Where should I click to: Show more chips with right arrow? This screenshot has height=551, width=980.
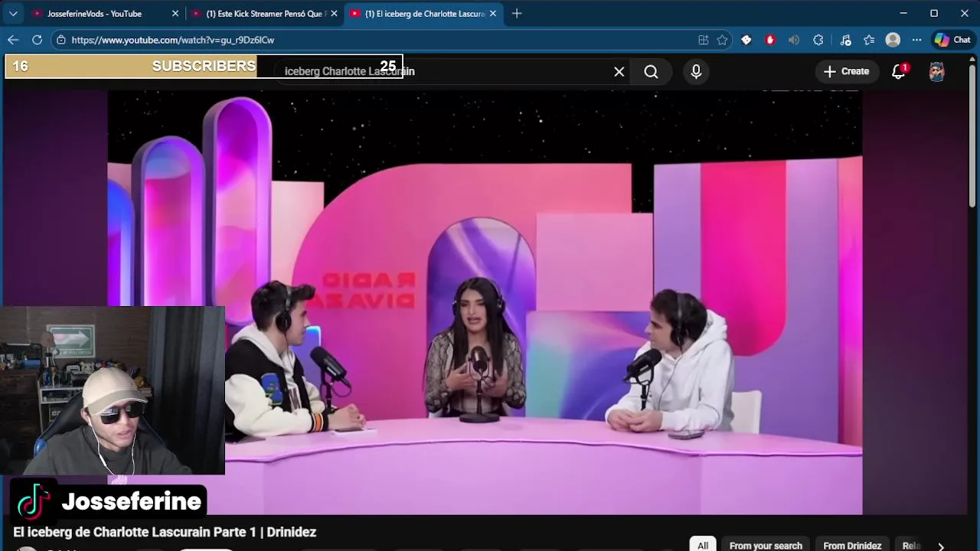click(941, 546)
